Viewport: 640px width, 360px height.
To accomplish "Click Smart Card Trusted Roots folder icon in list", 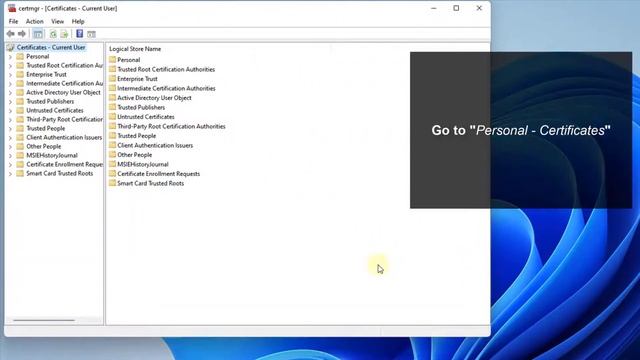I will click(113, 183).
